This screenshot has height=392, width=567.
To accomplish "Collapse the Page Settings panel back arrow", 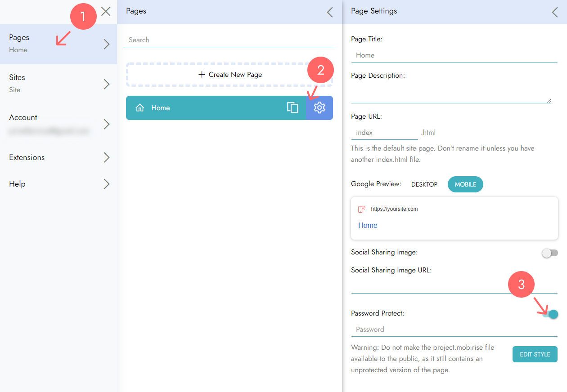I will [555, 12].
